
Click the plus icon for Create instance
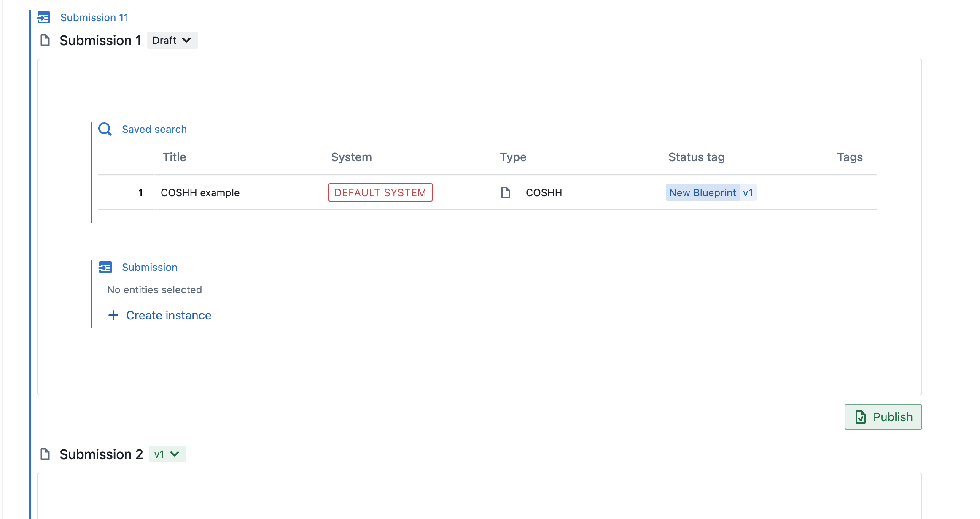[113, 315]
